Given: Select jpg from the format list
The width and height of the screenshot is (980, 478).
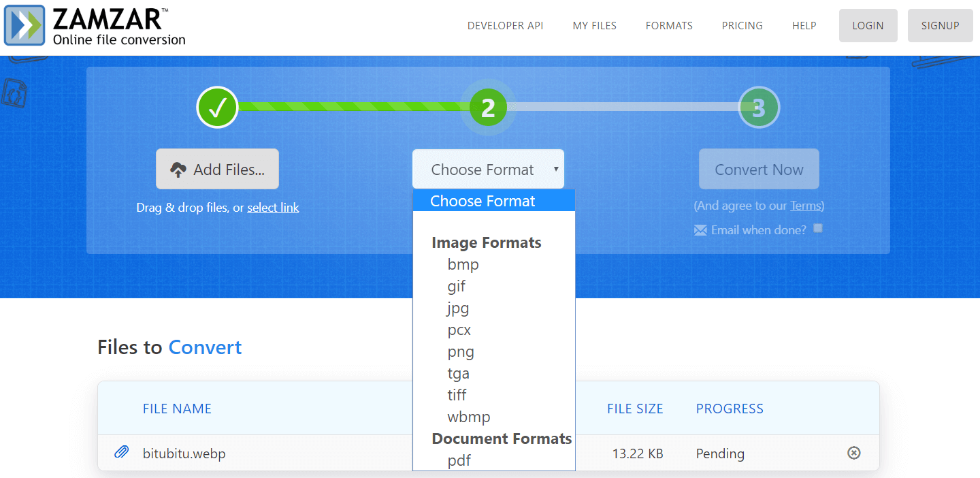Looking at the screenshot, I should pos(457,308).
